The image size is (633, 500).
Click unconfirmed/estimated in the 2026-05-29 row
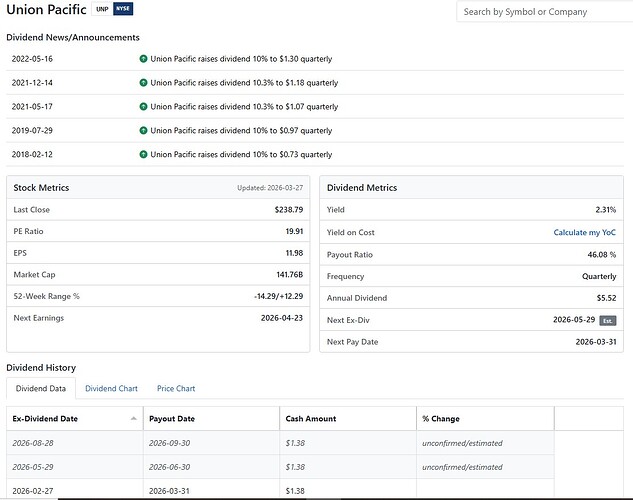[462, 467]
